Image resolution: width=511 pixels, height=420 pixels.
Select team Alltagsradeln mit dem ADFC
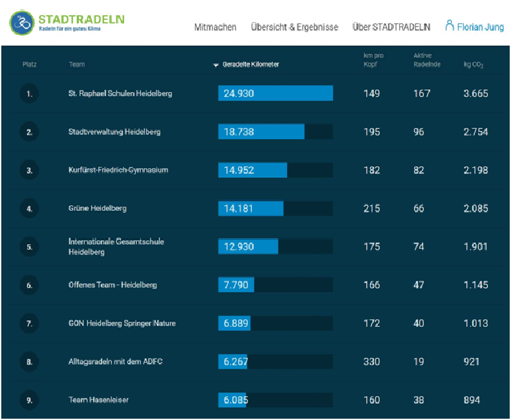tap(115, 361)
